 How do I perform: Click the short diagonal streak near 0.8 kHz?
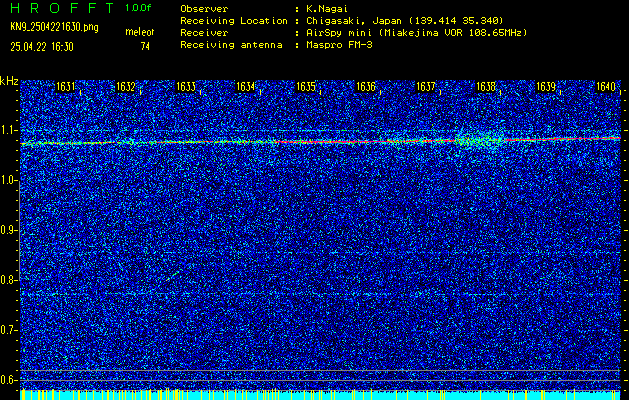pyautogui.click(x=171, y=275)
